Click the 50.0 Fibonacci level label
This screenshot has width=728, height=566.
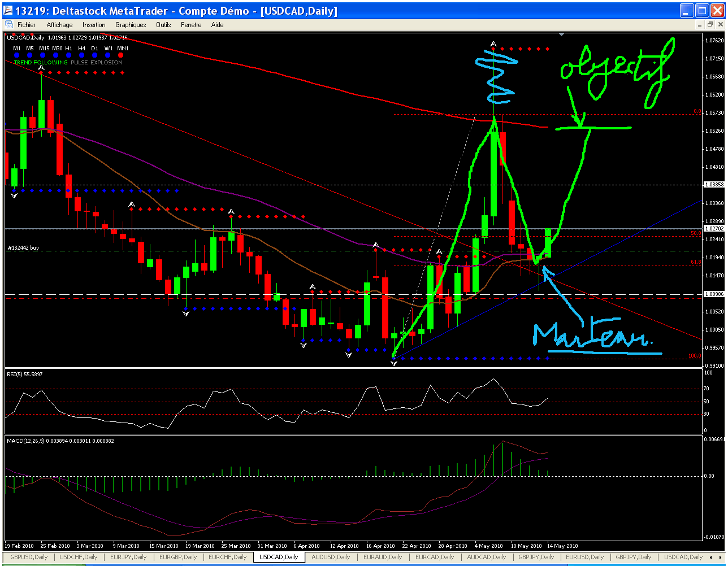point(696,233)
